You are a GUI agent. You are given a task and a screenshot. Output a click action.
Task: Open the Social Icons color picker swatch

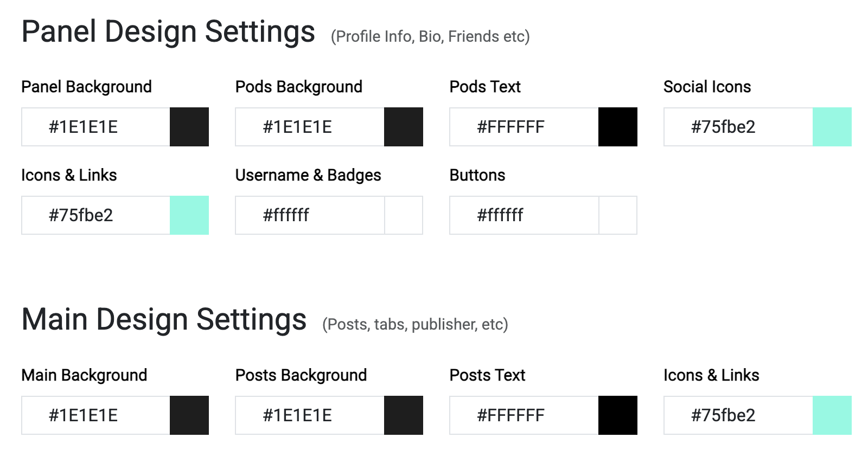[x=832, y=127]
